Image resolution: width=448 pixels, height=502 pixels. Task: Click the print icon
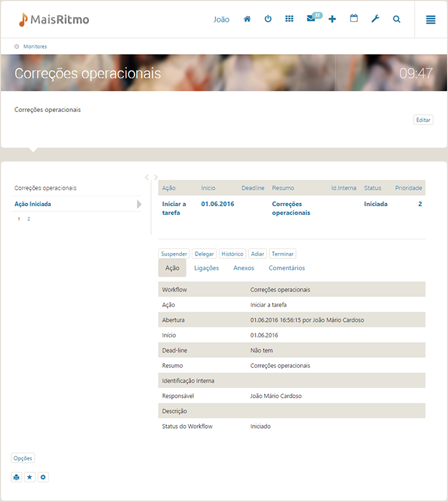(x=16, y=478)
